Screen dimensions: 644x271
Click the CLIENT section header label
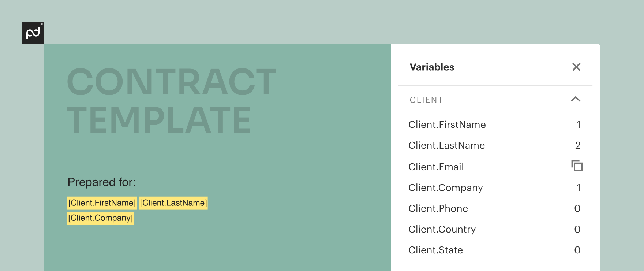tap(426, 100)
